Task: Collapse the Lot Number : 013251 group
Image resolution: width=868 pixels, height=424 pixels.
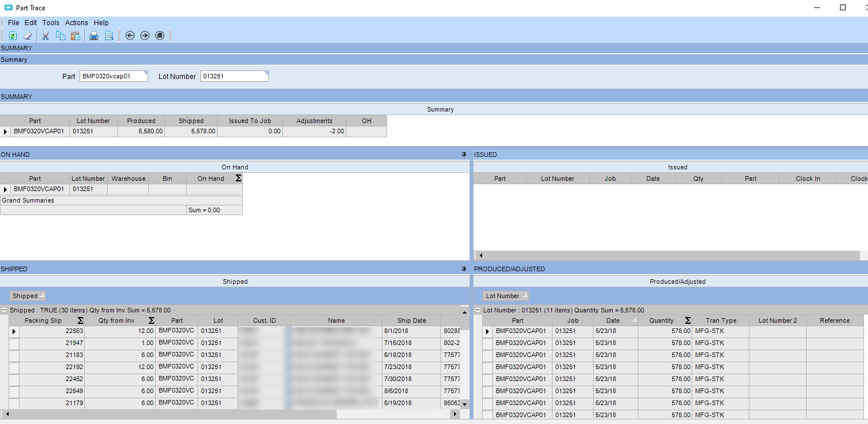Action: tap(478, 310)
